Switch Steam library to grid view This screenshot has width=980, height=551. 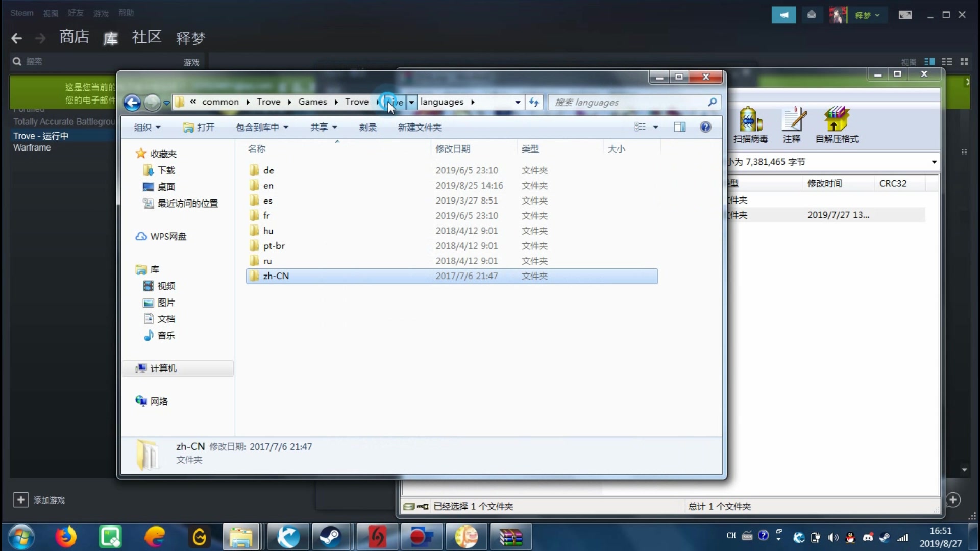(964, 62)
